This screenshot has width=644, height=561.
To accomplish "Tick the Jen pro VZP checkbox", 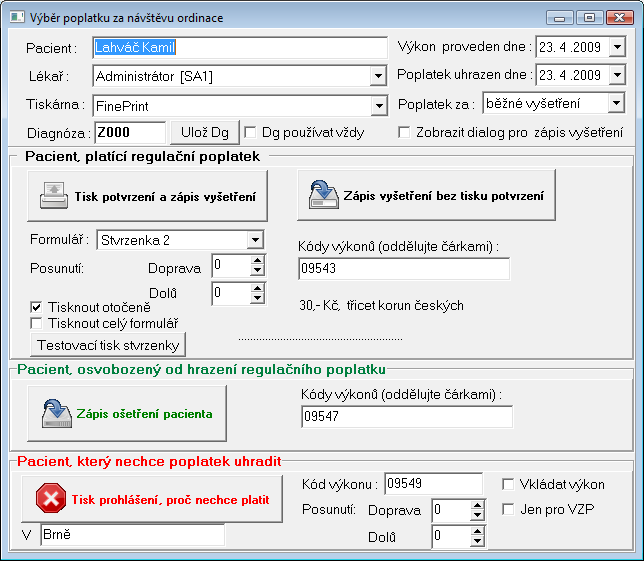I will [509, 510].
